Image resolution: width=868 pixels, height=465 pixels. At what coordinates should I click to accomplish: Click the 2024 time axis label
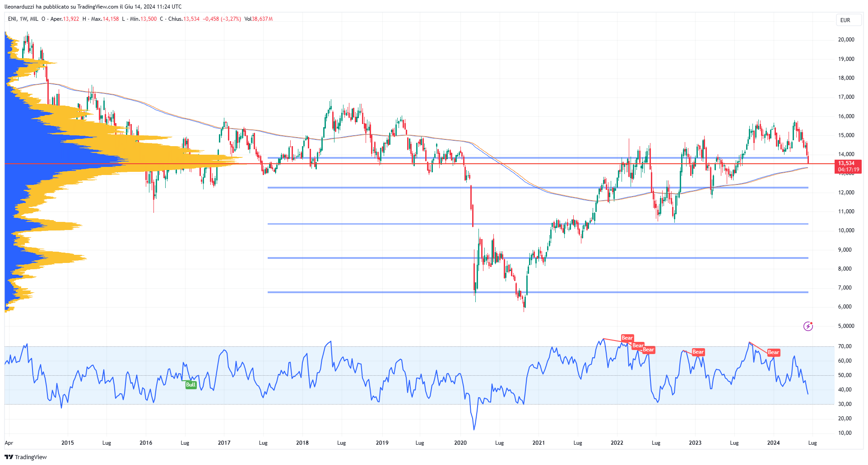(x=774, y=443)
